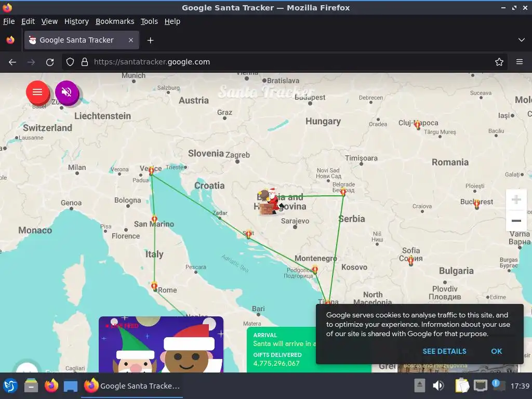Click the site security padlock icon
Image resolution: width=532 pixels, height=399 pixels.
[x=85, y=62]
